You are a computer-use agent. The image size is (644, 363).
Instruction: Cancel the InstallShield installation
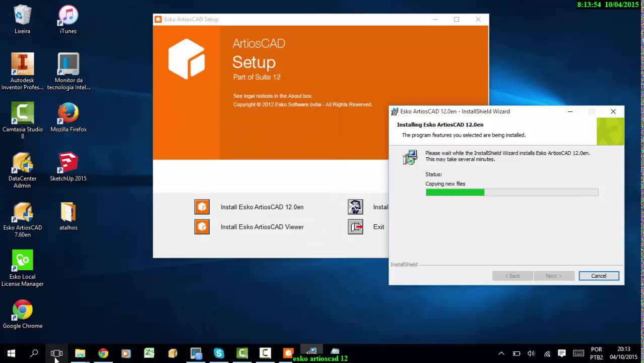[x=599, y=276]
